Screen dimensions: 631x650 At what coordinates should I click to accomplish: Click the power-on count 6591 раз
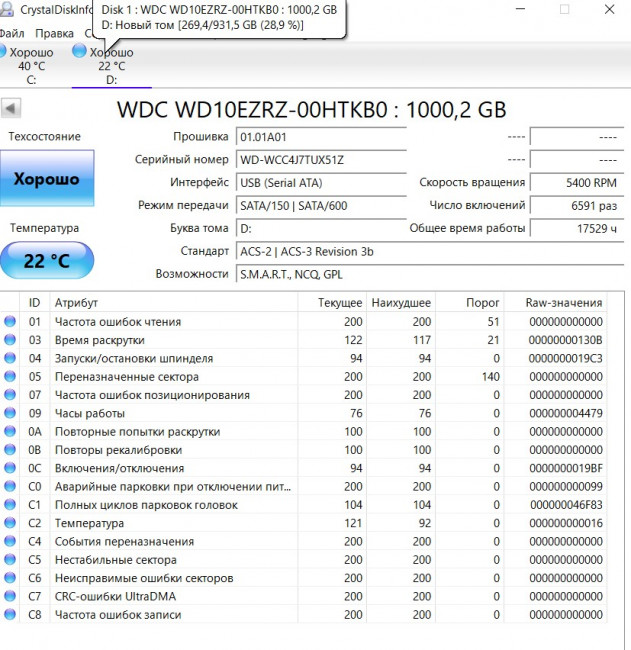[577, 206]
